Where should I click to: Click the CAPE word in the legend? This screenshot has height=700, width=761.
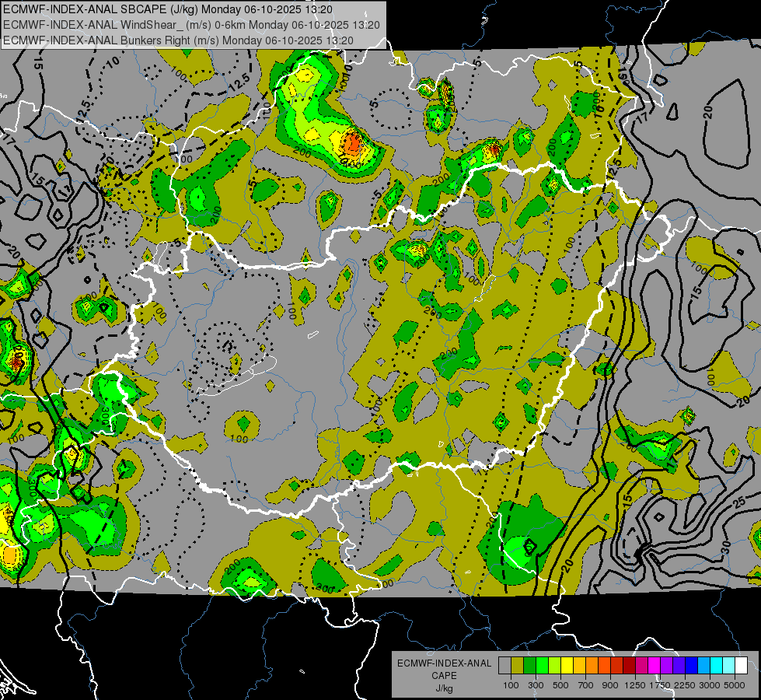(x=444, y=676)
